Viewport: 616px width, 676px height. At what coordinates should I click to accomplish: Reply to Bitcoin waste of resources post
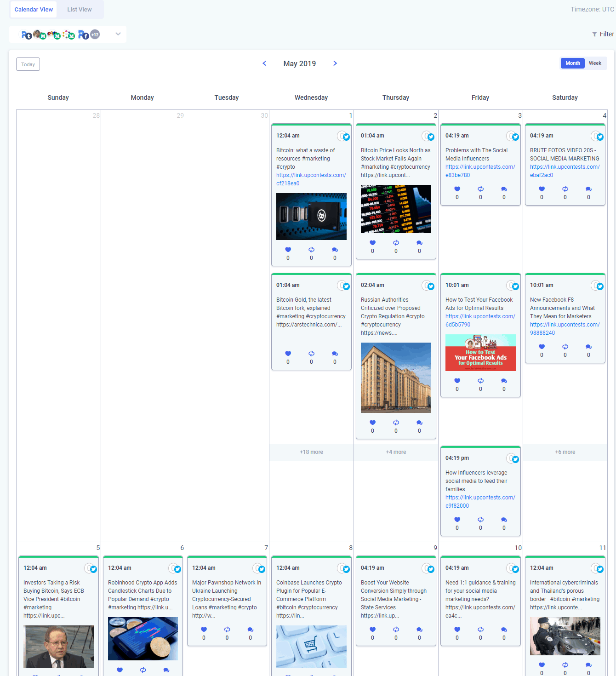click(x=335, y=250)
